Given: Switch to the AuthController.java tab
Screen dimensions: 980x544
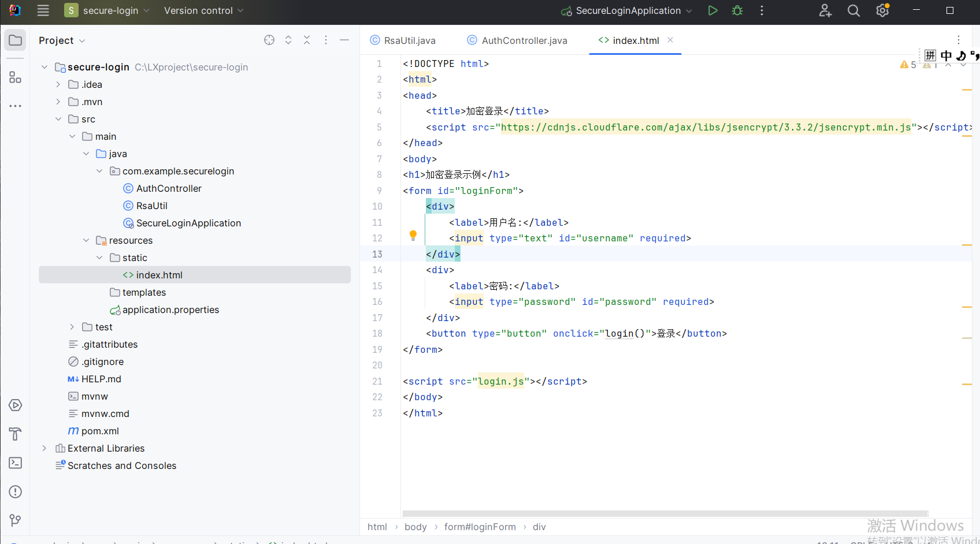Looking at the screenshot, I should [517, 40].
